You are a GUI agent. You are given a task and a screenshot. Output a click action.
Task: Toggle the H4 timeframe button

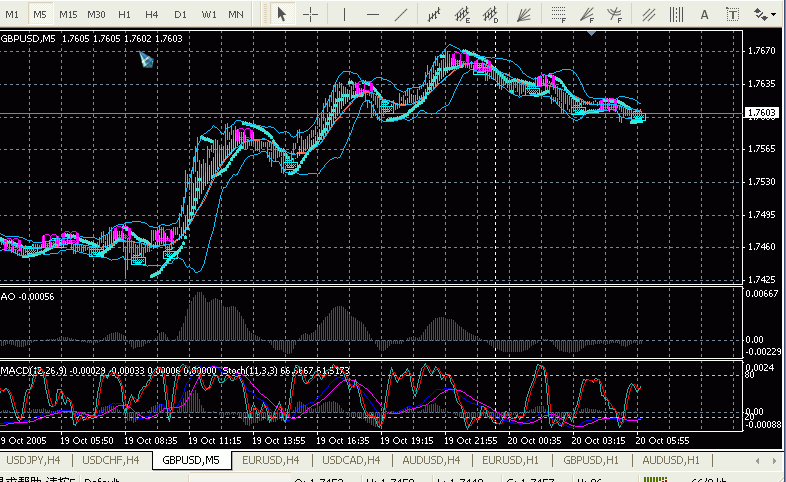152,14
